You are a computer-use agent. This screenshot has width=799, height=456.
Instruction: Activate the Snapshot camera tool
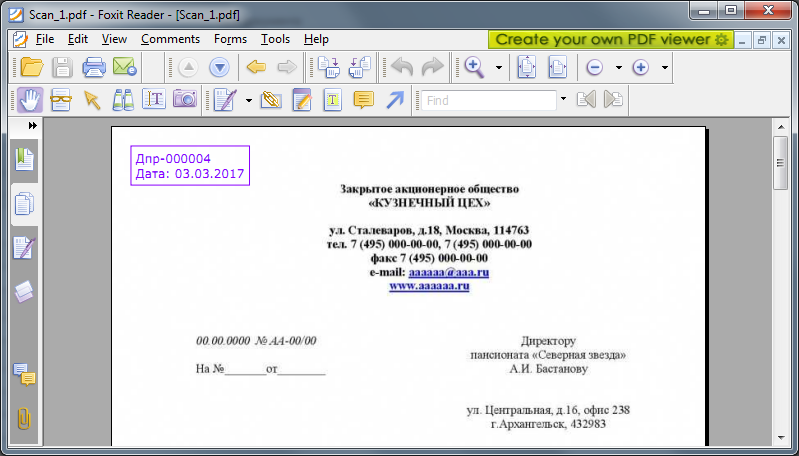[184, 100]
